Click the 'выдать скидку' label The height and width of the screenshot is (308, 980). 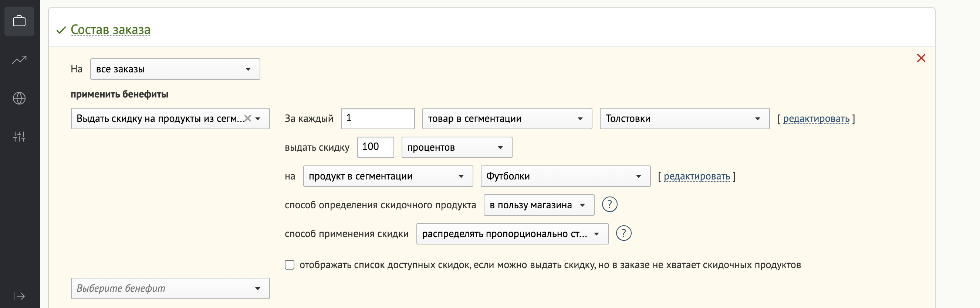[317, 148]
